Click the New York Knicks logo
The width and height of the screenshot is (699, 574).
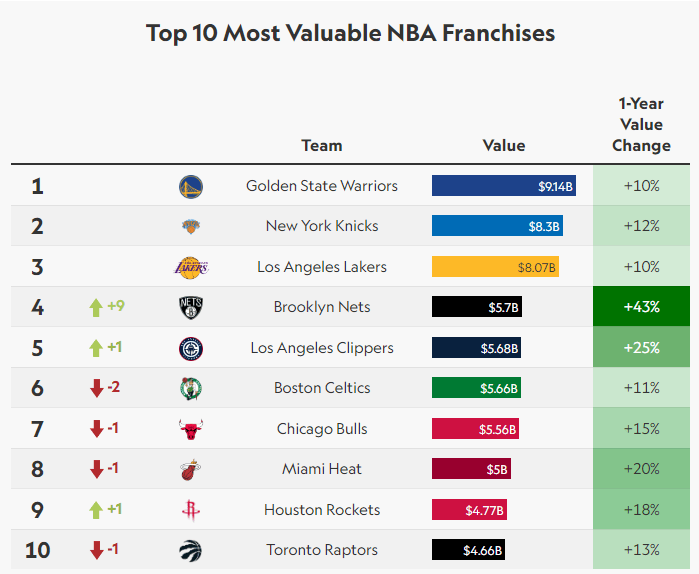191,226
